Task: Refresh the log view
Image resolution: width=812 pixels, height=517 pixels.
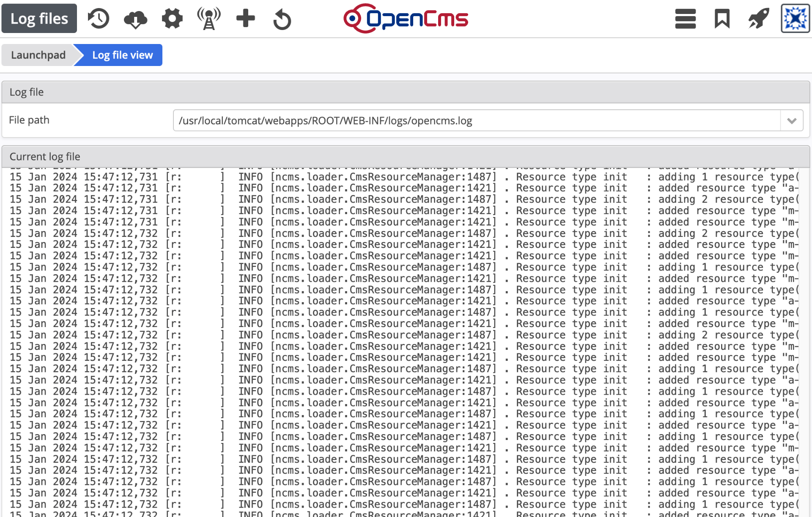Action: tap(282, 18)
